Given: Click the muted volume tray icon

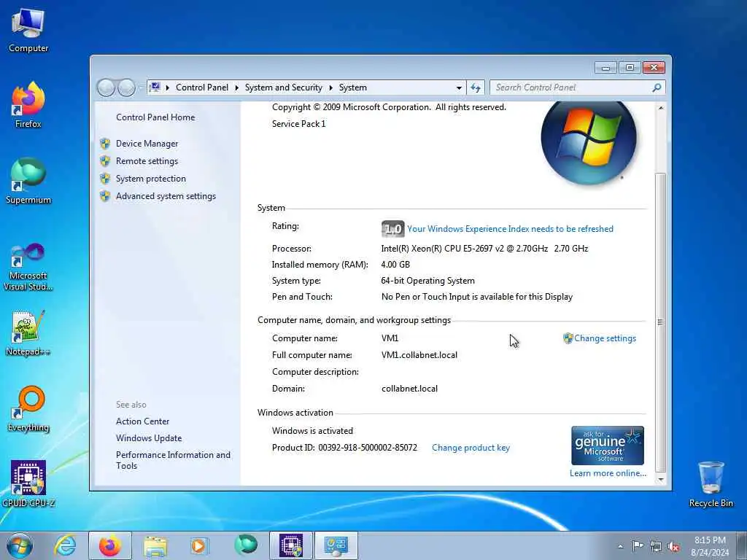Looking at the screenshot, I should [x=673, y=547].
